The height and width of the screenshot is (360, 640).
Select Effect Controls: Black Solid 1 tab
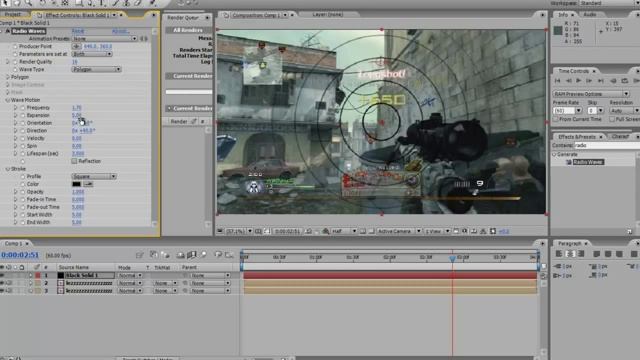(x=77, y=15)
